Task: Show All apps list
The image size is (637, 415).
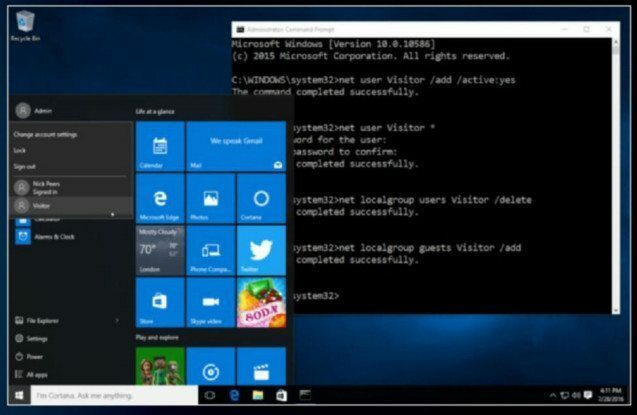Action: pos(31,374)
